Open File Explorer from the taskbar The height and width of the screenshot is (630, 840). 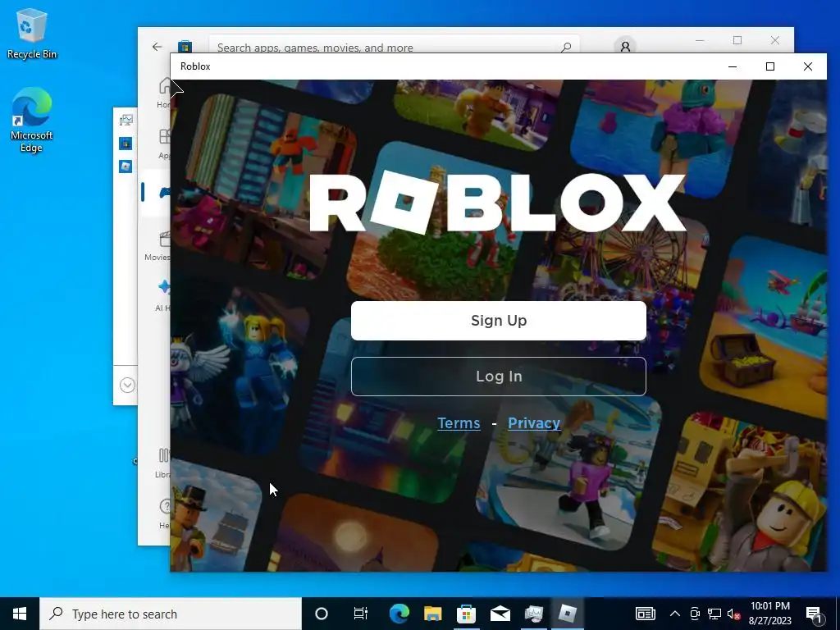433,614
